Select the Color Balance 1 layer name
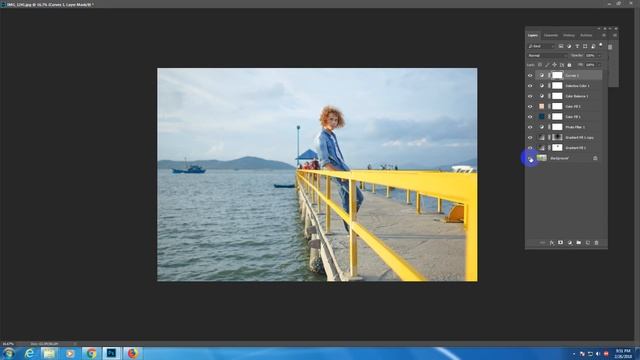The height and width of the screenshot is (360, 640). (576, 96)
